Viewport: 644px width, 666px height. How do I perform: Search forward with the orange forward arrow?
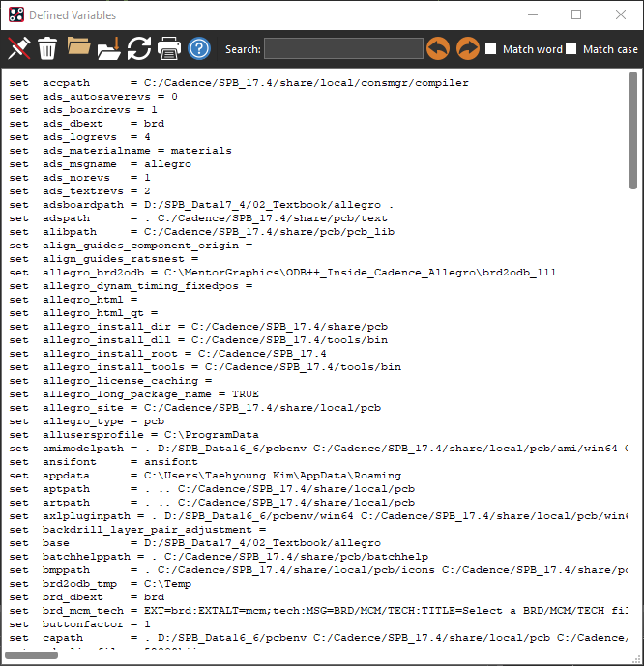pos(468,48)
